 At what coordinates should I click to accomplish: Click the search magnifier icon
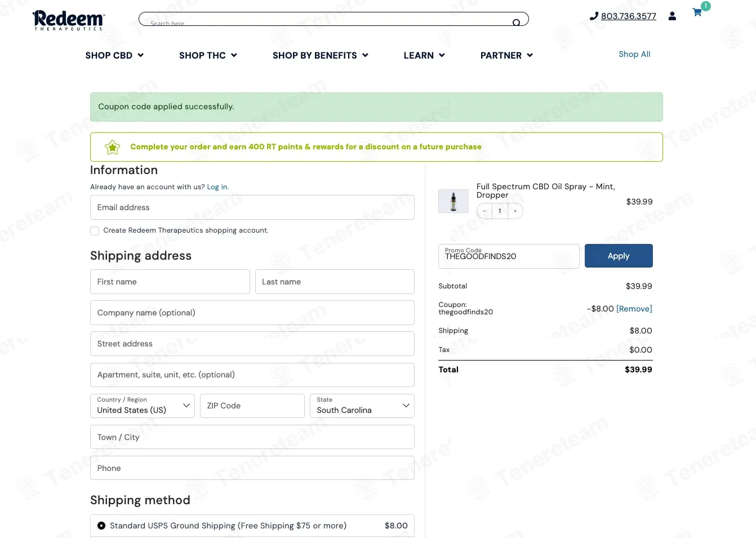click(516, 23)
